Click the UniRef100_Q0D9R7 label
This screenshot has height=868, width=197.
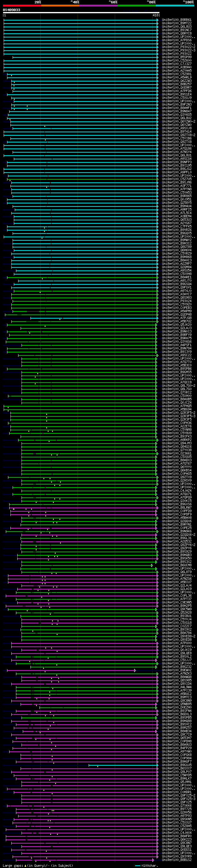pos(177,88)
